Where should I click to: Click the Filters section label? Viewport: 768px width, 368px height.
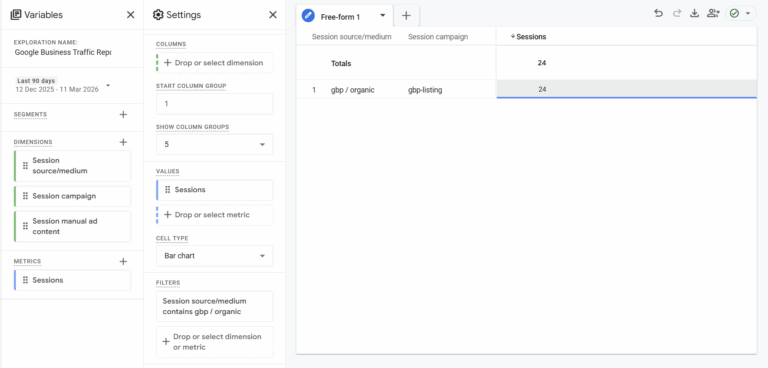point(168,283)
